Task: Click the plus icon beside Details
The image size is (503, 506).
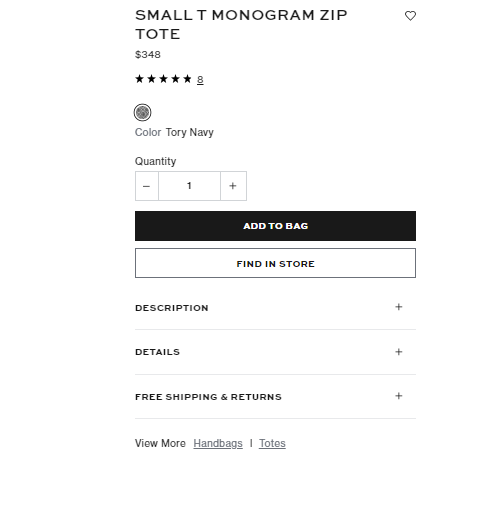Action: 399,352
